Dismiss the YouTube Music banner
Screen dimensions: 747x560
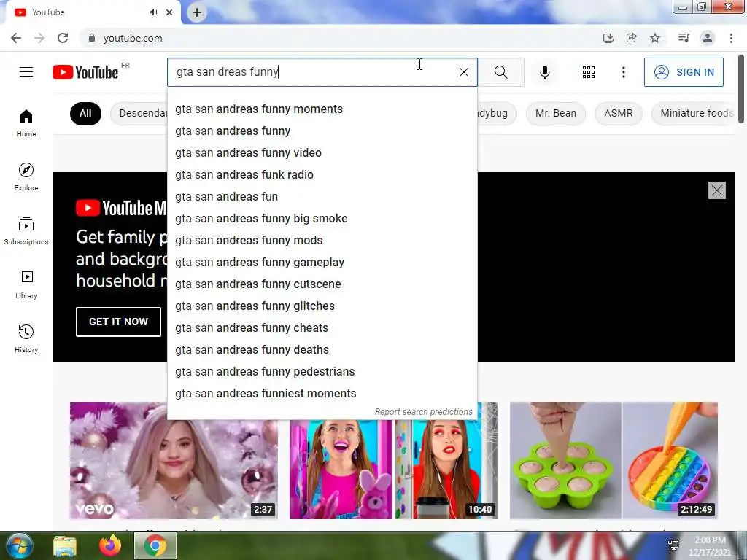tap(717, 190)
